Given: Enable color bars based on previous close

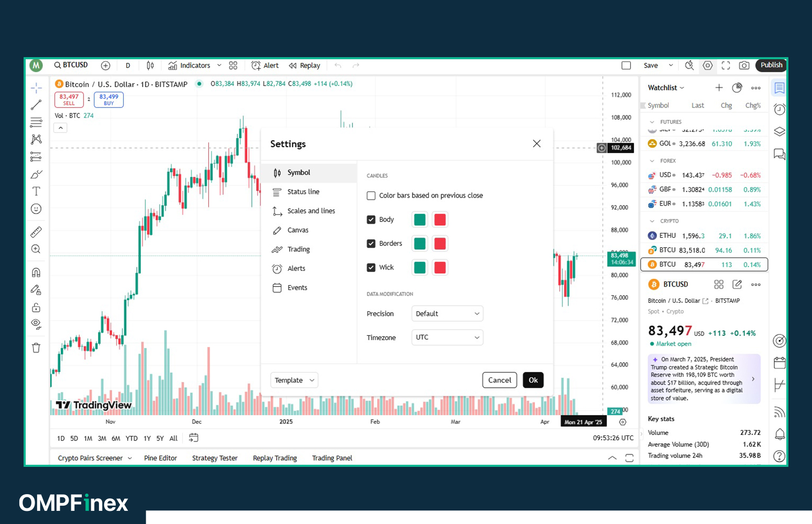Looking at the screenshot, I should click(371, 195).
